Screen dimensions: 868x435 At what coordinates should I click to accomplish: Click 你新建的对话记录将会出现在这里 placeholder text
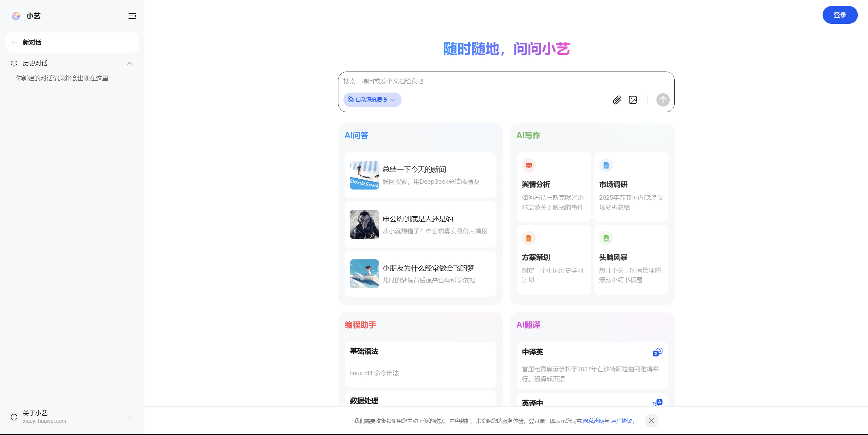coord(62,78)
